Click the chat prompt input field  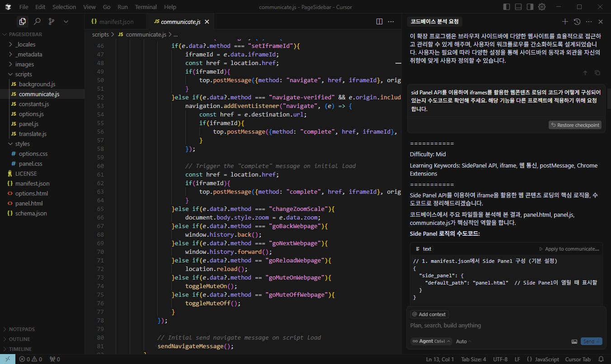(x=497, y=326)
